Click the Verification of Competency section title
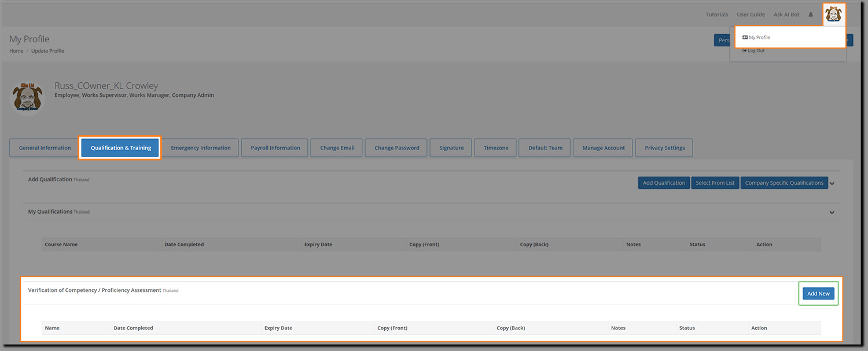868x351 pixels. pos(94,290)
